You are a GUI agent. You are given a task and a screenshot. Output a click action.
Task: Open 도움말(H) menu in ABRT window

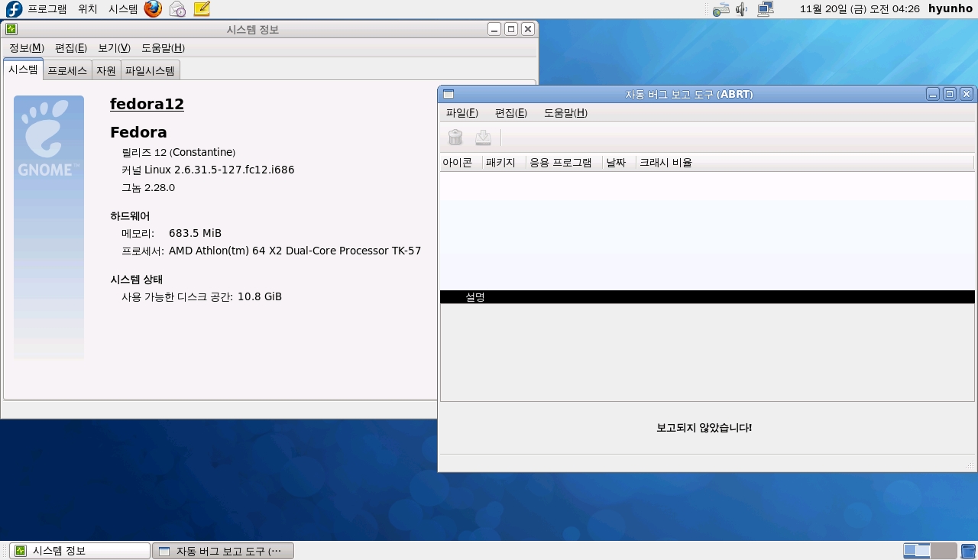click(565, 113)
